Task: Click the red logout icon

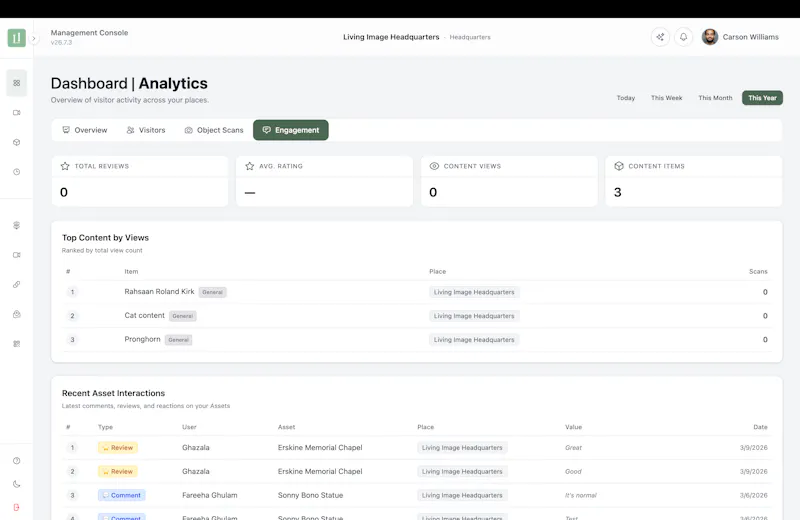Action: pyautogui.click(x=16, y=507)
